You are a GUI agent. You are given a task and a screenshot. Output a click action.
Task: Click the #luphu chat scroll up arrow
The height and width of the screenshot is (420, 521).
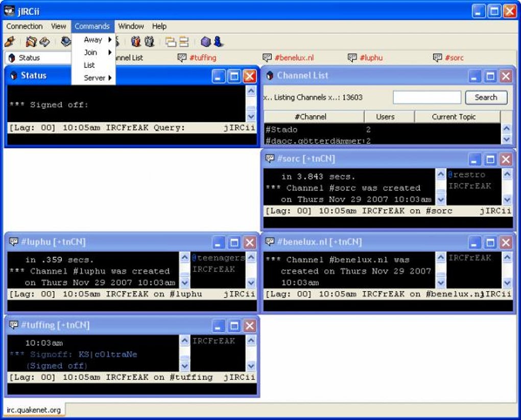184,257
